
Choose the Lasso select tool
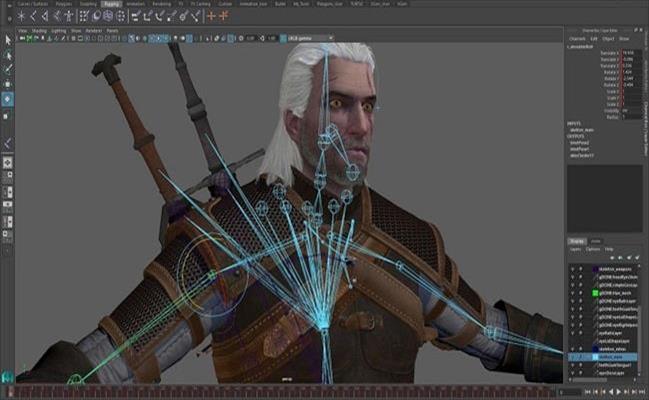click(x=7, y=55)
